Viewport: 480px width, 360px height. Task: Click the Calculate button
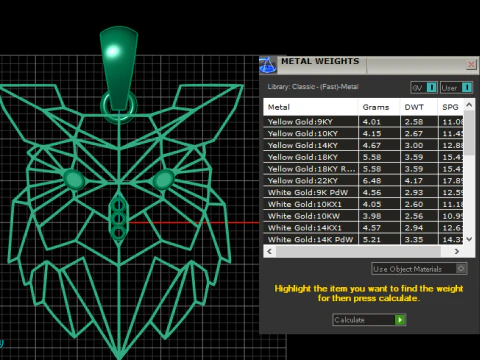click(369, 320)
